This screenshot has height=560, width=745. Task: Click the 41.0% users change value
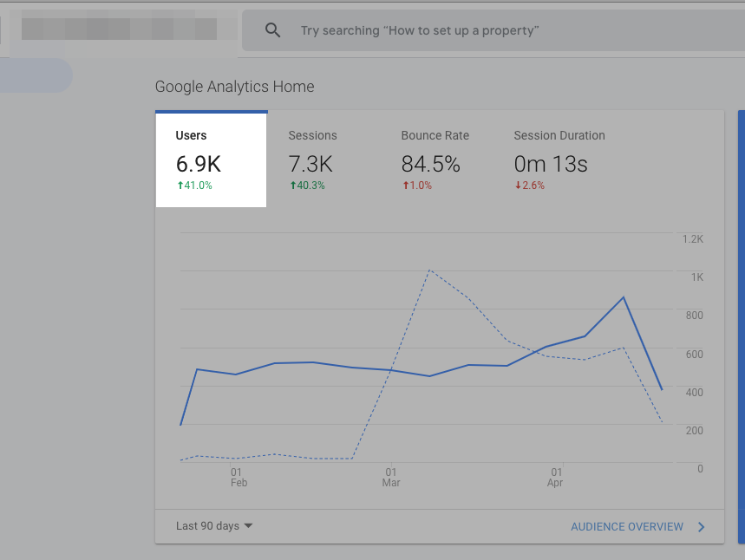(195, 186)
